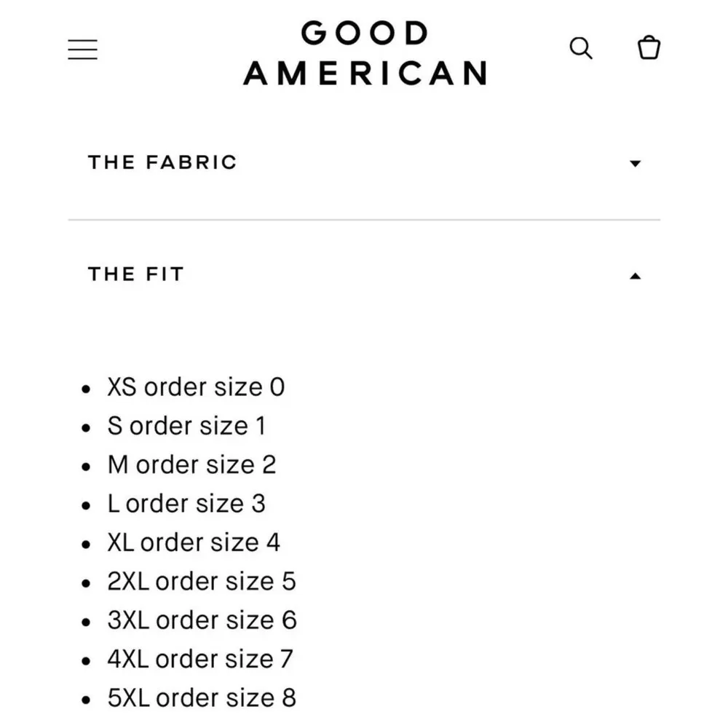Click the 5XL order size 8 entry
The width and height of the screenshot is (728, 728).
(x=201, y=697)
